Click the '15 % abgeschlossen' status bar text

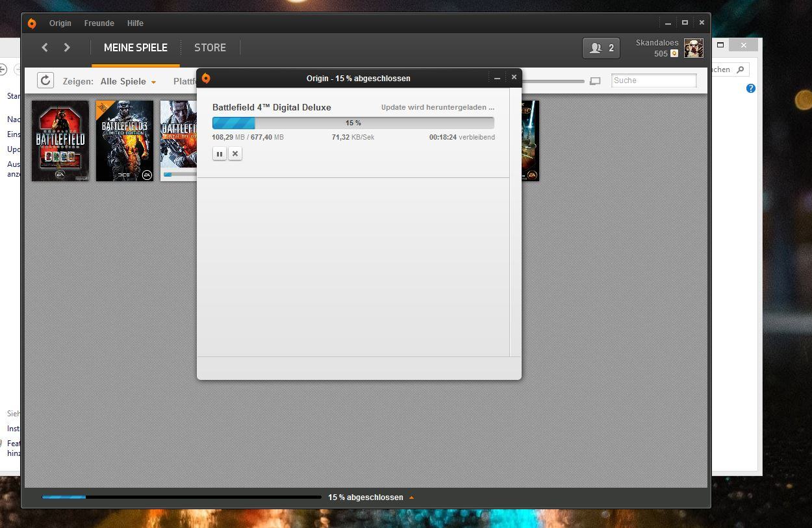366,497
